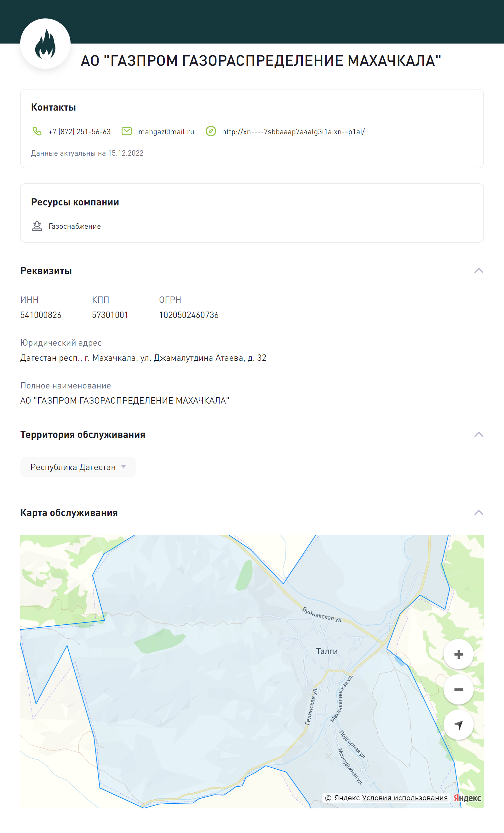Click the green phone icon in Контакты
The image size is (504, 833).
(x=37, y=131)
